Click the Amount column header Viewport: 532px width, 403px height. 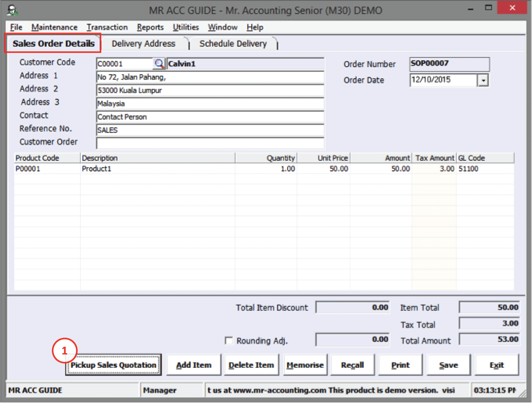[381, 158]
